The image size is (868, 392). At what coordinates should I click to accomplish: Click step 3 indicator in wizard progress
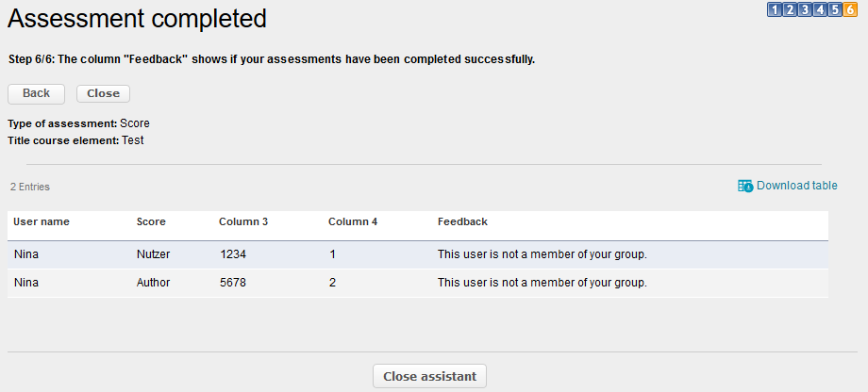coord(805,10)
